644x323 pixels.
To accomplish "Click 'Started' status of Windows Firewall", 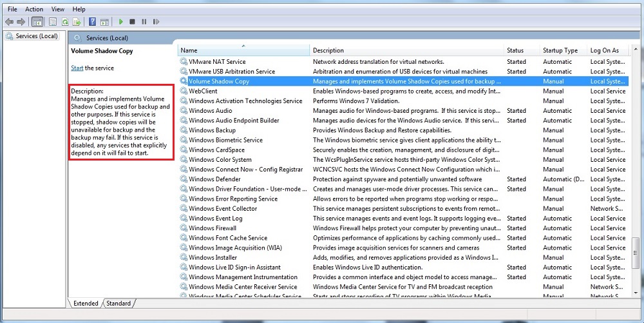I will pos(516,228).
